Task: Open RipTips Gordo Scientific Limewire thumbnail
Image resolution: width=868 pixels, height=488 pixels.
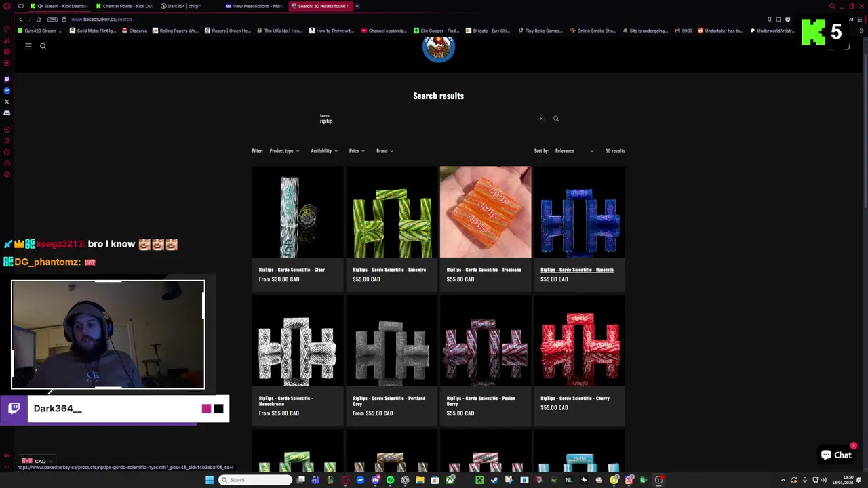Action: pos(391,212)
